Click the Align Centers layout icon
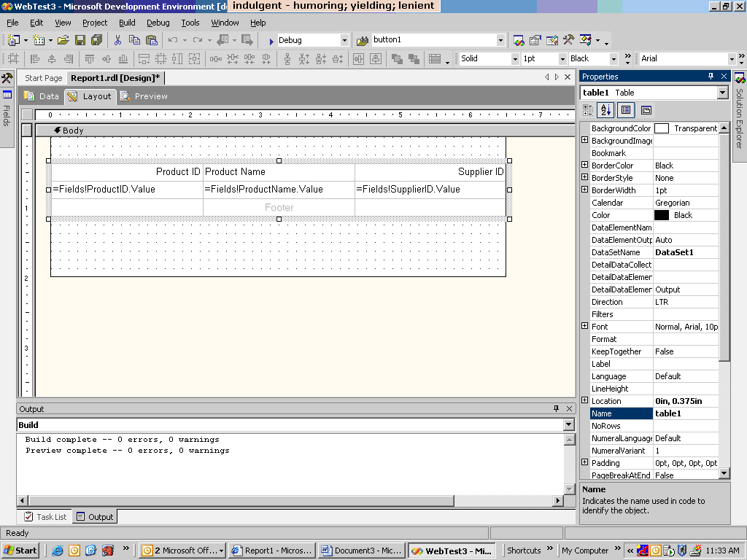747x560 pixels. (x=52, y=59)
